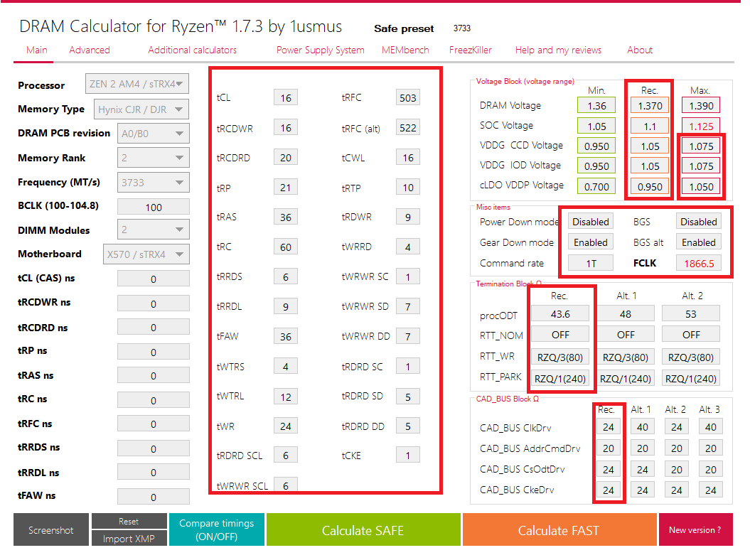Click the Calculate FAST button
Screen dimensions: 750x560
click(x=559, y=530)
